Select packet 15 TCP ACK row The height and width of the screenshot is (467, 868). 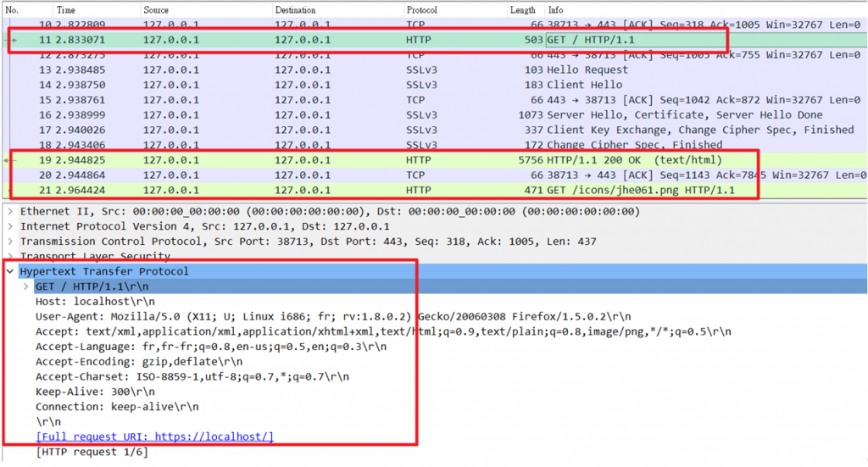click(434, 100)
